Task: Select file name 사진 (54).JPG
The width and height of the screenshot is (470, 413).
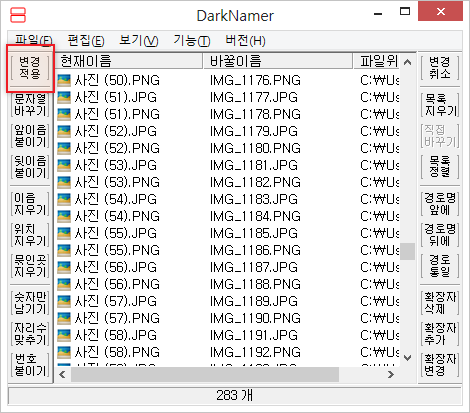Action: click(115, 199)
